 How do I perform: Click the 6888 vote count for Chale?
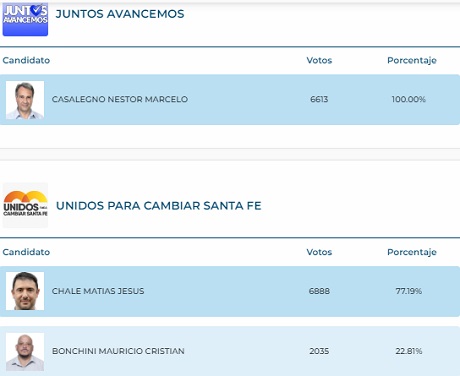click(x=319, y=291)
